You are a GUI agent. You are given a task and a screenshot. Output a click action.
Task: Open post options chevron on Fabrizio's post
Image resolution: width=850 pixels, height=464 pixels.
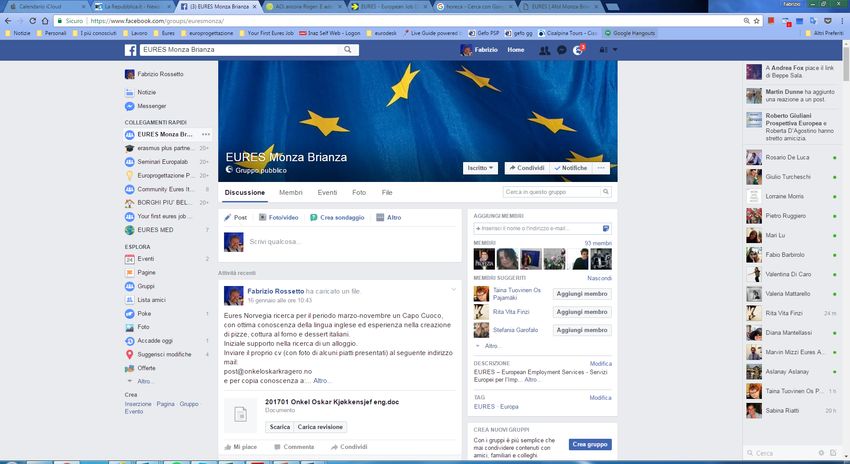click(454, 289)
